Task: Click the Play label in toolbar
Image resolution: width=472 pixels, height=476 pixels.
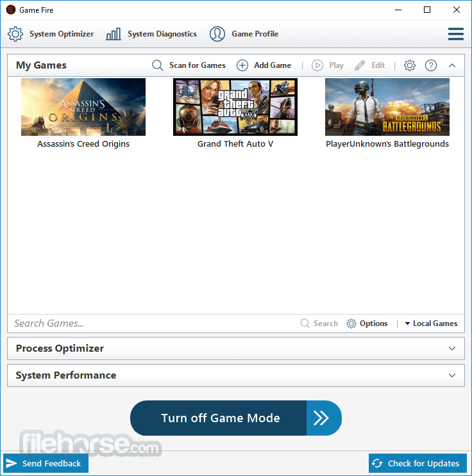Action: click(x=336, y=65)
